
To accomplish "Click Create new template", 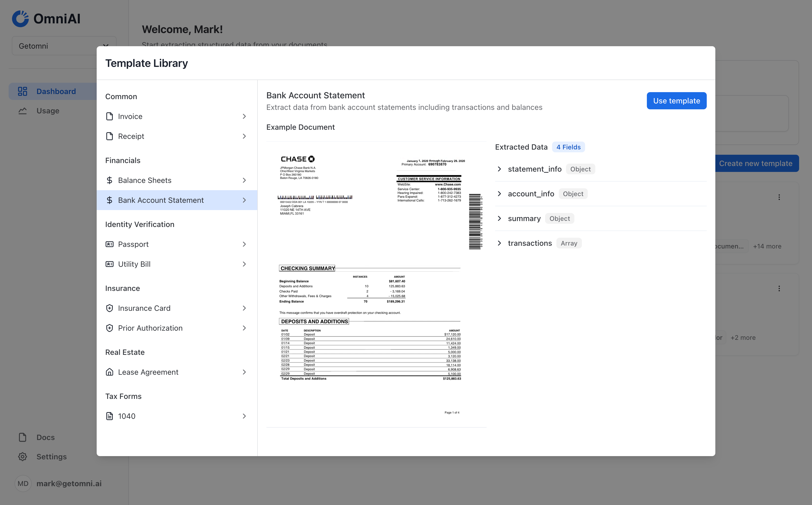I will 756,163.
